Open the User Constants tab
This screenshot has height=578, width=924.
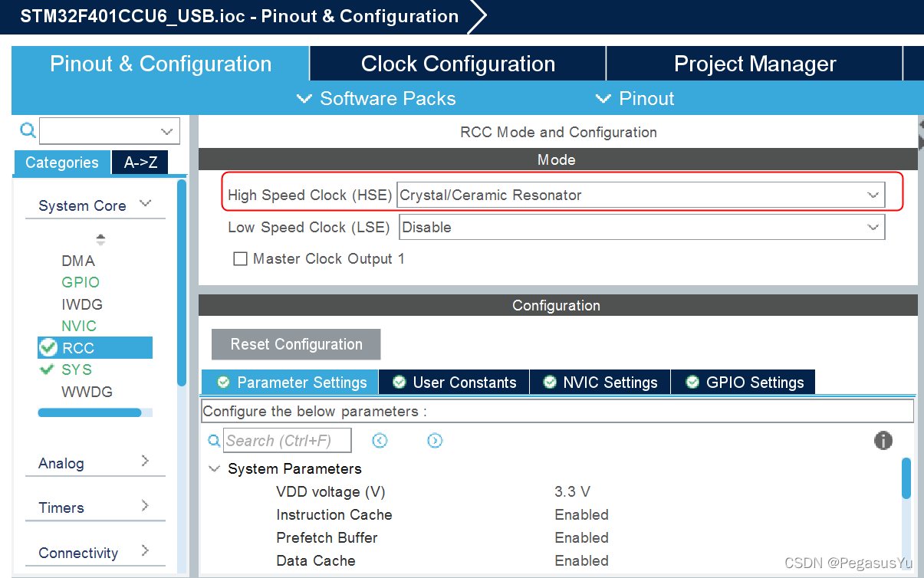coord(455,383)
